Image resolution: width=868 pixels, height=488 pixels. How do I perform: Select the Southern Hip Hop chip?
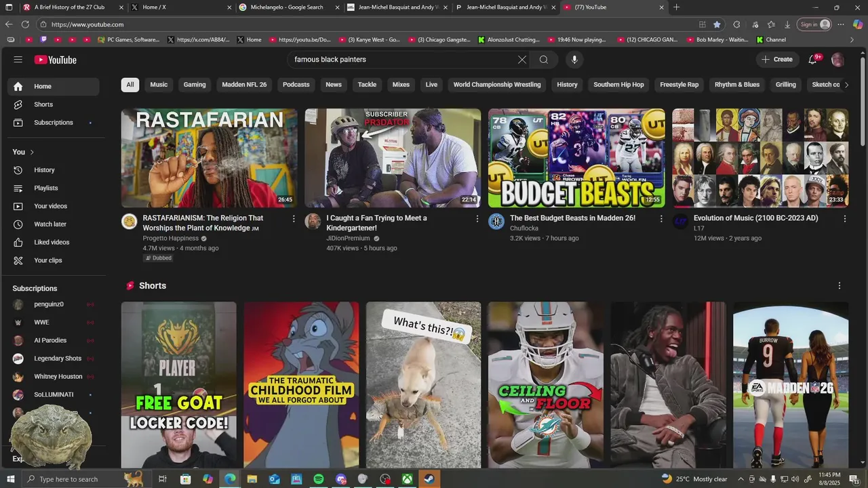coord(618,85)
